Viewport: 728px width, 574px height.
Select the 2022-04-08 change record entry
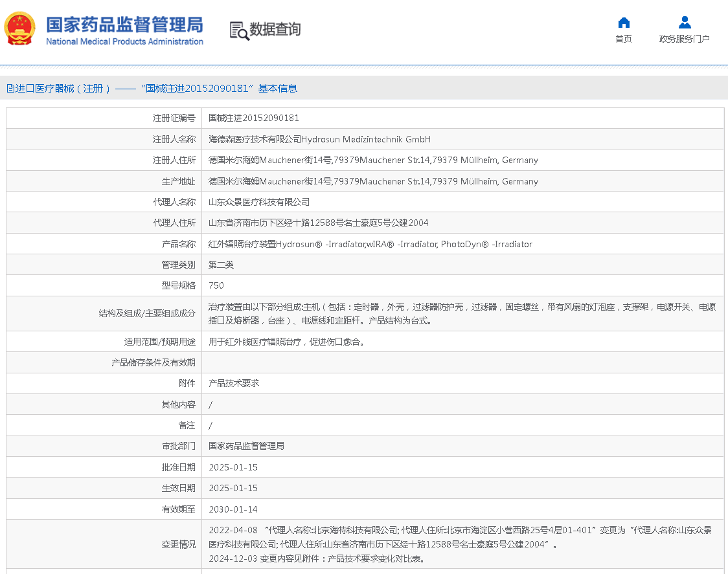460,537
